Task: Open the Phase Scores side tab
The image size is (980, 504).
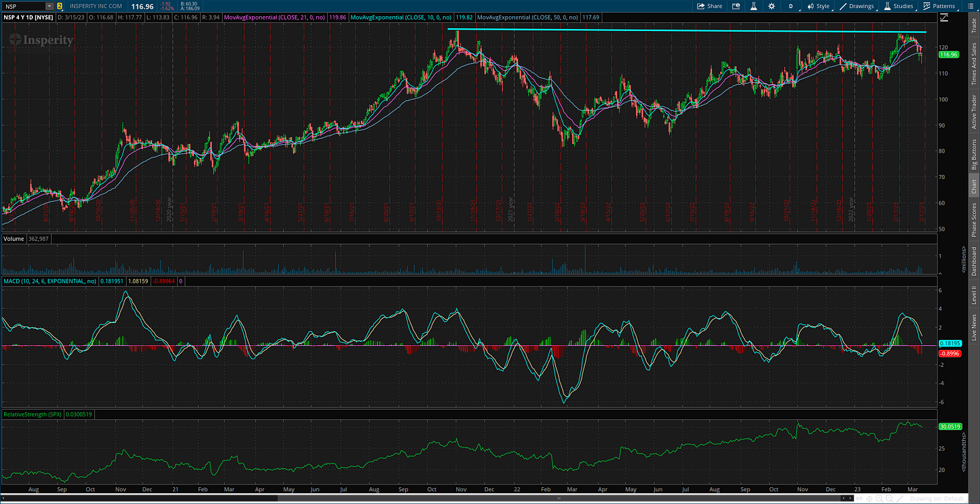Action: coord(973,219)
